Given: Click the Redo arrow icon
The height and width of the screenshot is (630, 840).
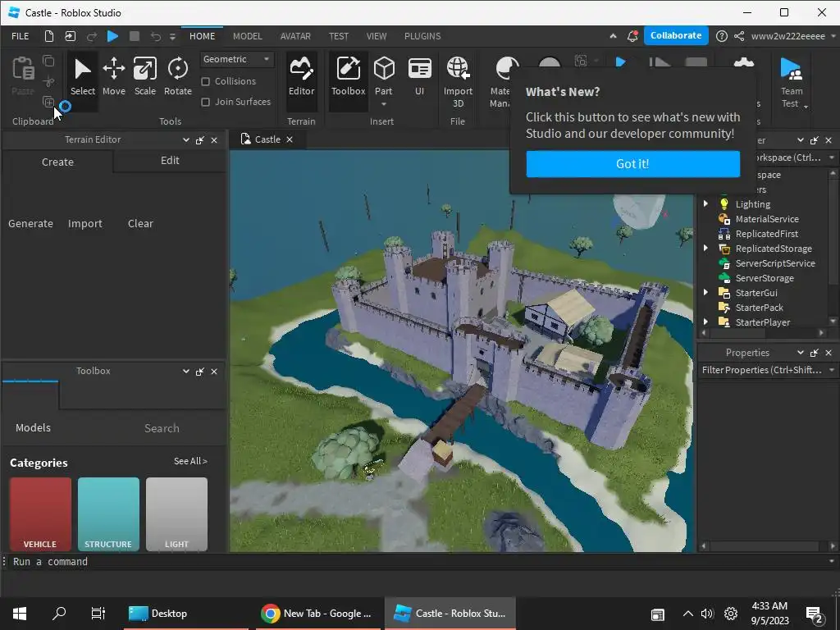Looking at the screenshot, I should click(92, 36).
